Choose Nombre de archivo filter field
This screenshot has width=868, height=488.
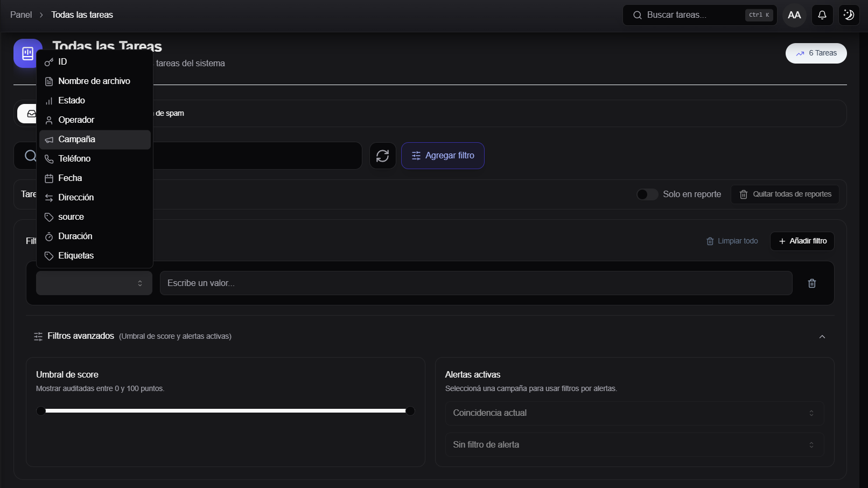pos(95,81)
